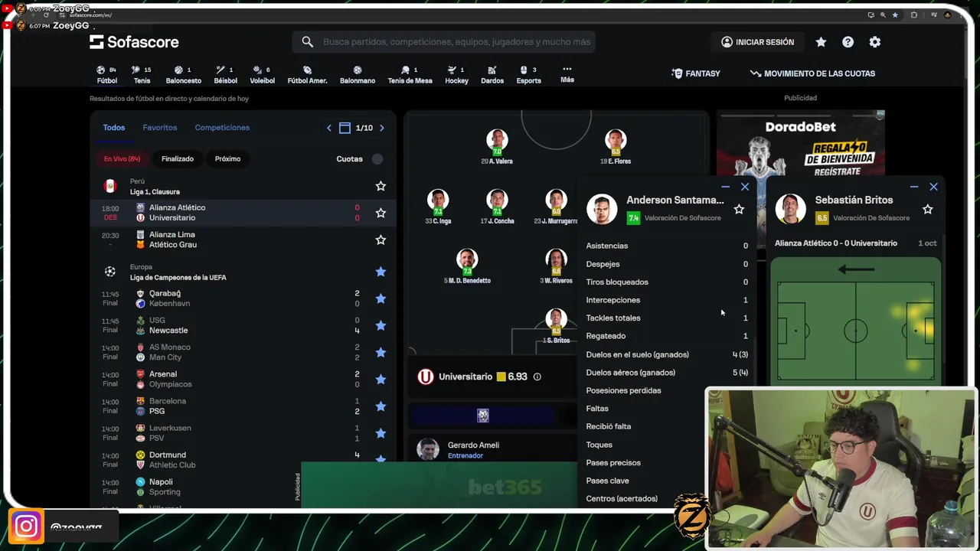Viewport: 980px width, 551px height.
Task: Star the Liga 1, Clausura competition
Action: [x=381, y=186]
